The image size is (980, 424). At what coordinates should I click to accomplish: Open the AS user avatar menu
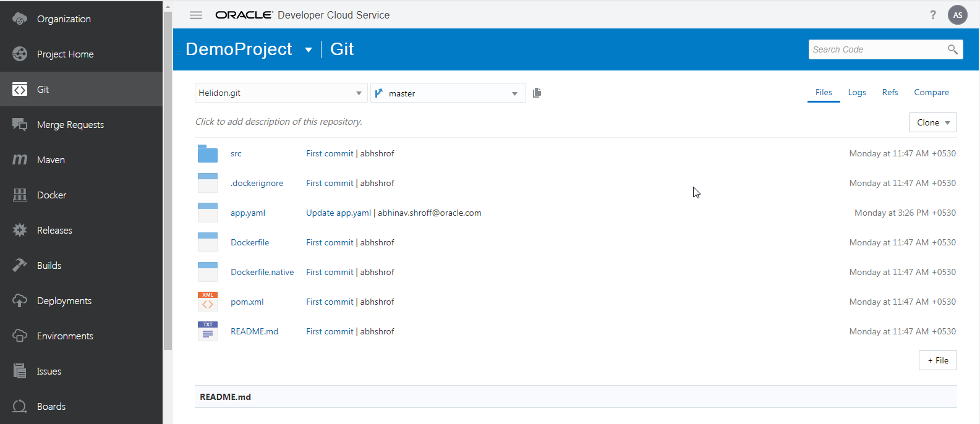point(957,15)
